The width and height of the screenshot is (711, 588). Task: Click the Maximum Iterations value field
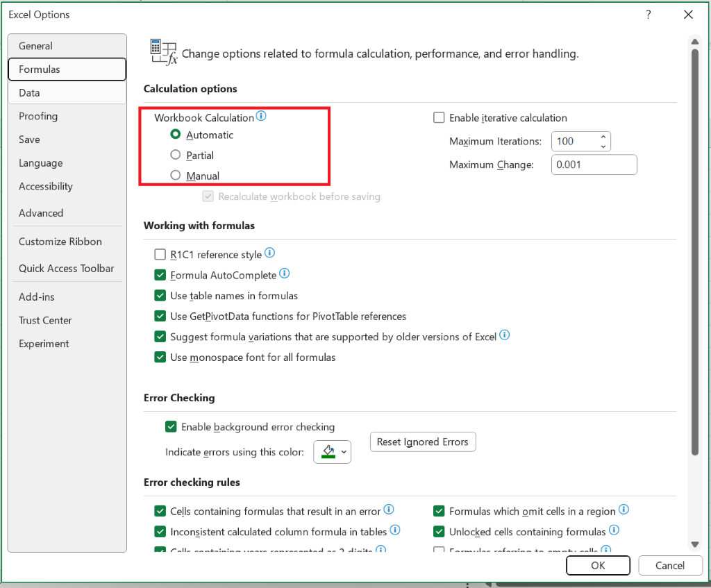click(574, 142)
